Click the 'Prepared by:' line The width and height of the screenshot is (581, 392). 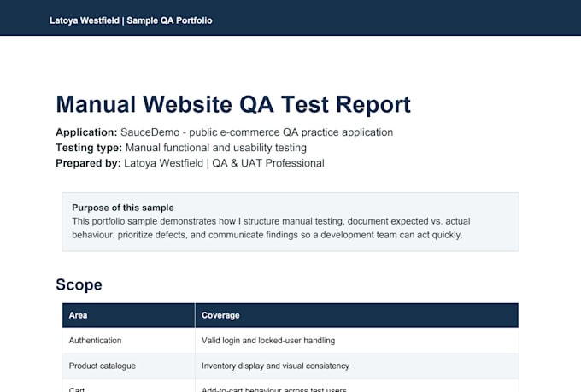(190, 163)
